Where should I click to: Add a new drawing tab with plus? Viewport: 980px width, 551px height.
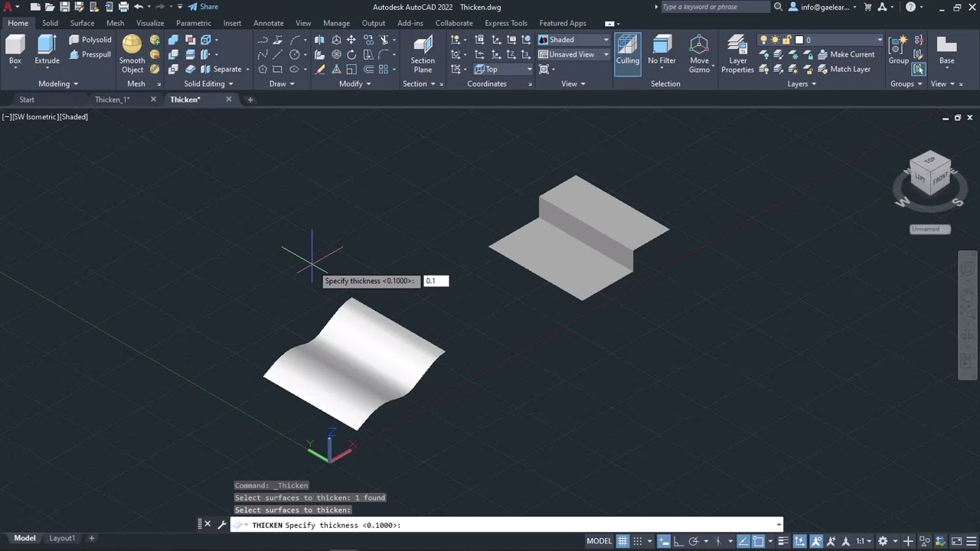pyautogui.click(x=250, y=99)
